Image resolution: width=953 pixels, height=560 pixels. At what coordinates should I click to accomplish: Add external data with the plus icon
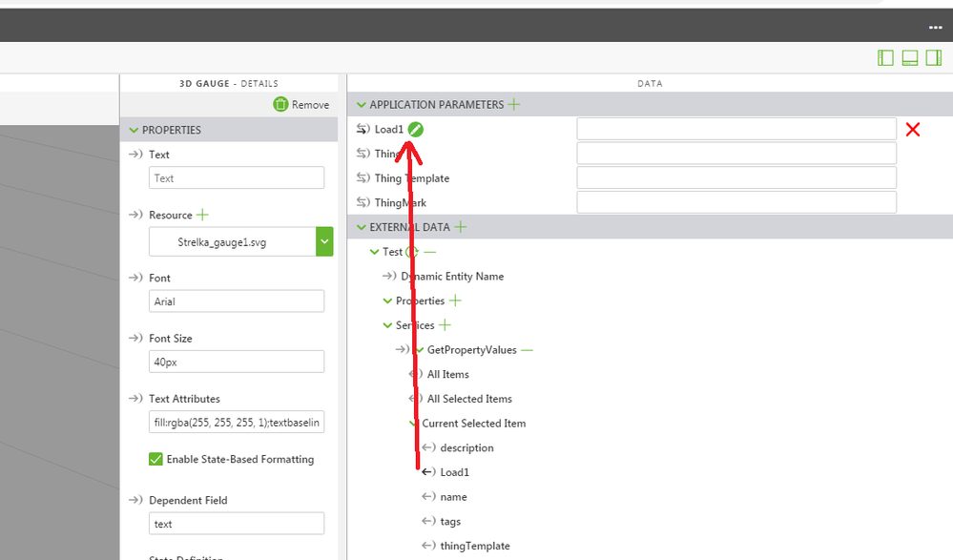tap(461, 227)
